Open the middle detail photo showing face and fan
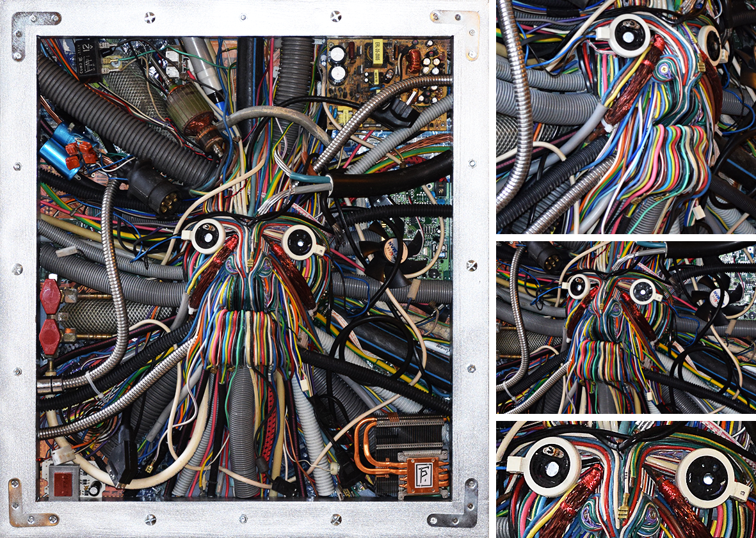The width and height of the screenshot is (756, 538). (x=625, y=327)
